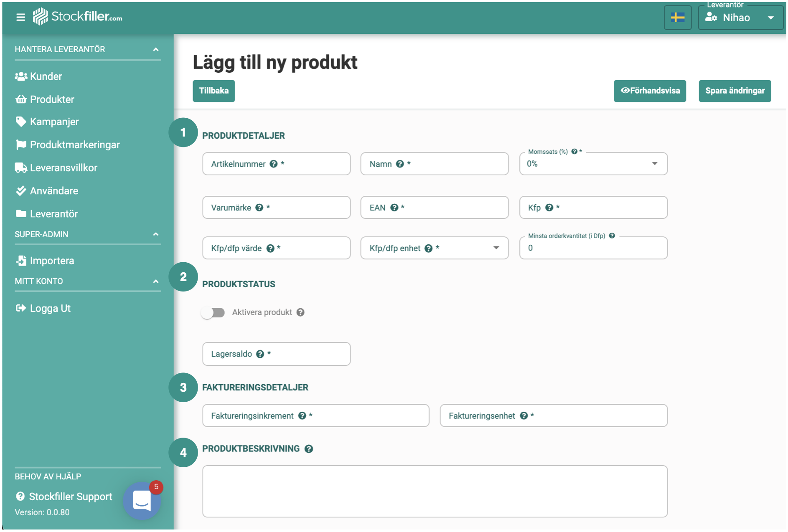Viewport: 788px width, 532px height.
Task: Click help icon next to EAN
Action: [394, 208]
